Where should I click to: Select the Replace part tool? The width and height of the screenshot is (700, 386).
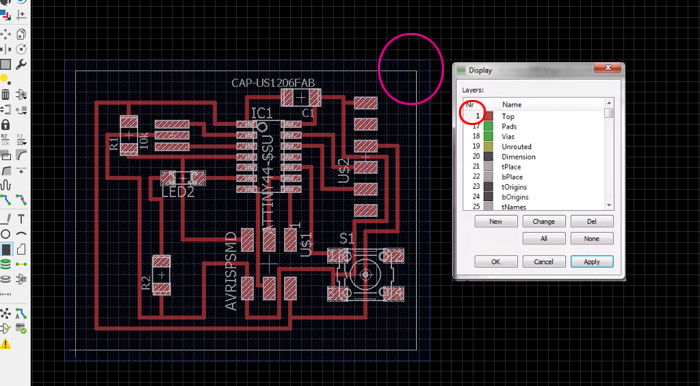point(21,109)
